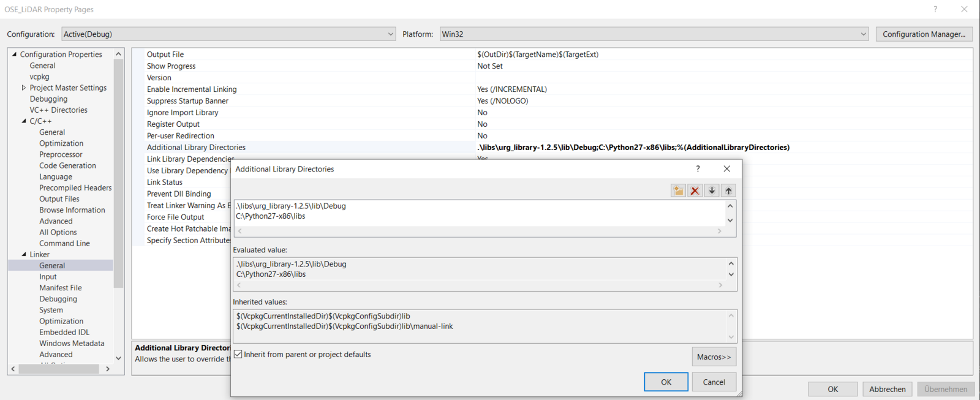The height and width of the screenshot is (400, 980).
Task: Collapse the Linker tree node
Action: 24,254
